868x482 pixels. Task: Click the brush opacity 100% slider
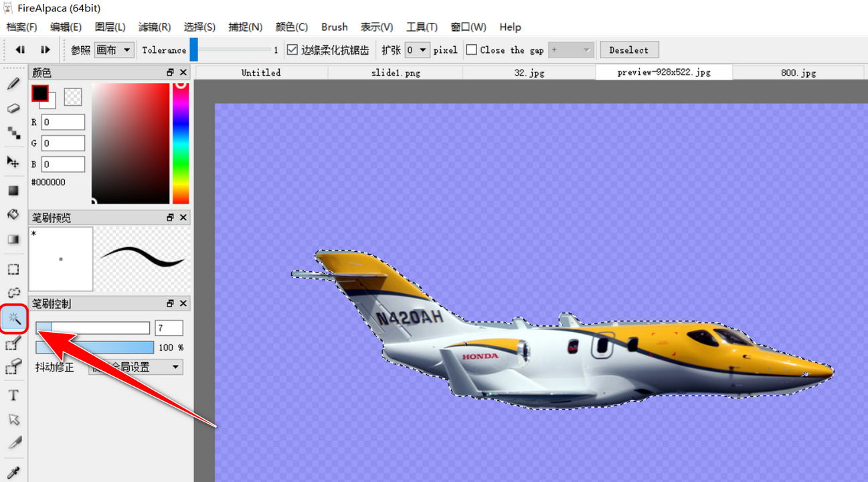pyautogui.click(x=94, y=347)
